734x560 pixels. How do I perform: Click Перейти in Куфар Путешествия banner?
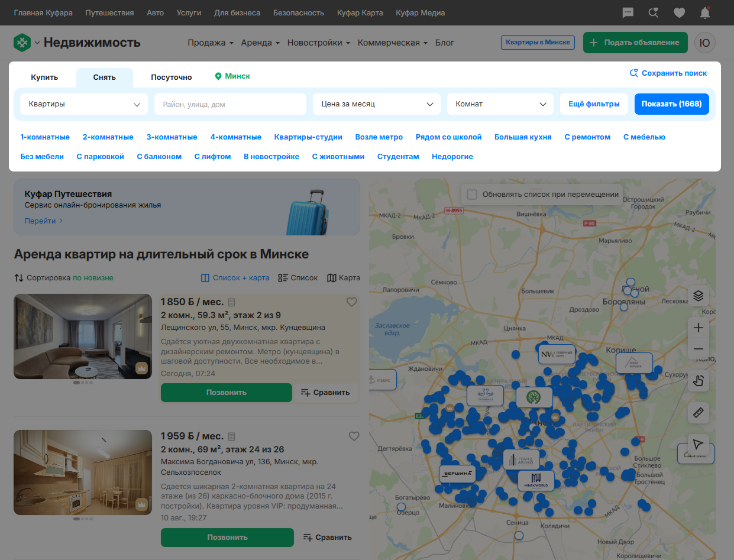(x=44, y=221)
